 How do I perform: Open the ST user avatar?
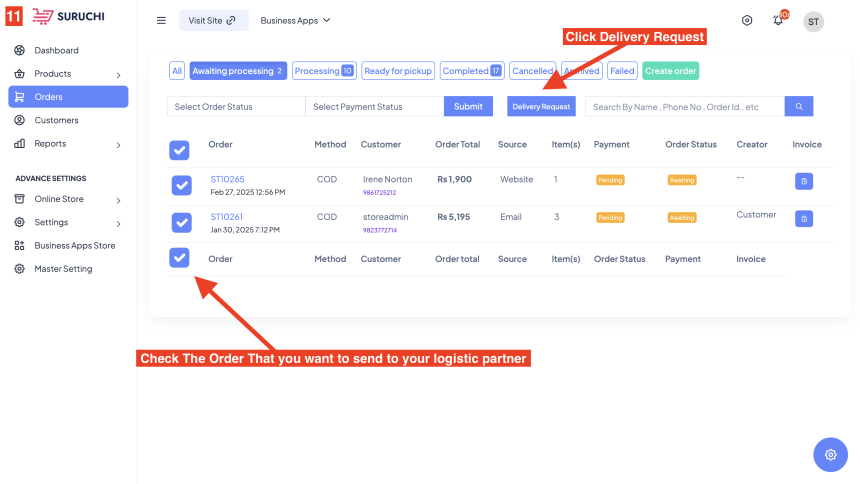[x=814, y=21]
